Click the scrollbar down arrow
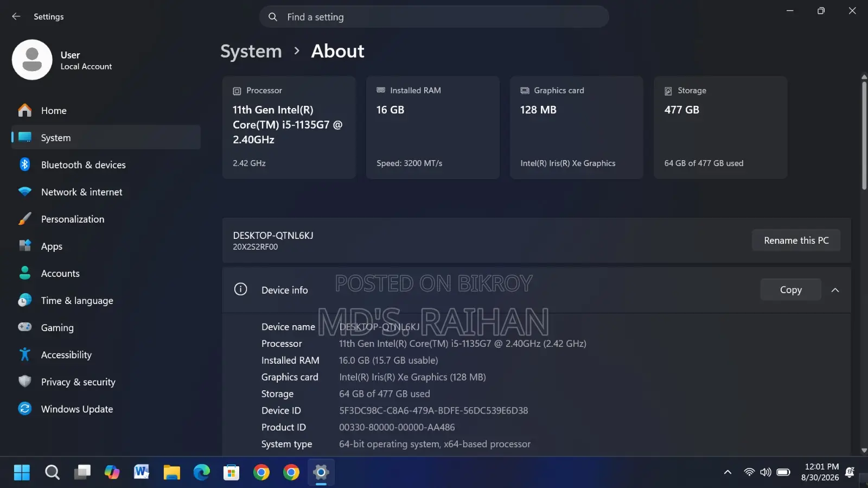The image size is (868, 488). 864,451
